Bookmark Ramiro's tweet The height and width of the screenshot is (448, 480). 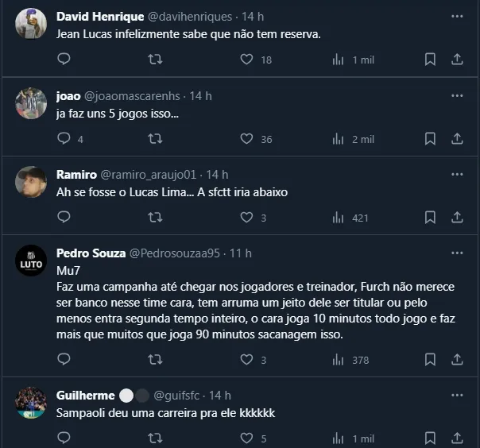[x=430, y=218]
